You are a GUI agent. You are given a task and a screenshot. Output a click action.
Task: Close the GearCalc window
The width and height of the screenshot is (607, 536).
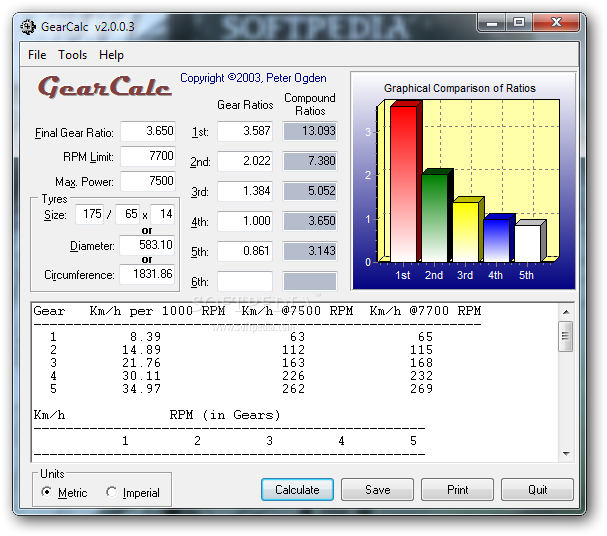(556, 23)
